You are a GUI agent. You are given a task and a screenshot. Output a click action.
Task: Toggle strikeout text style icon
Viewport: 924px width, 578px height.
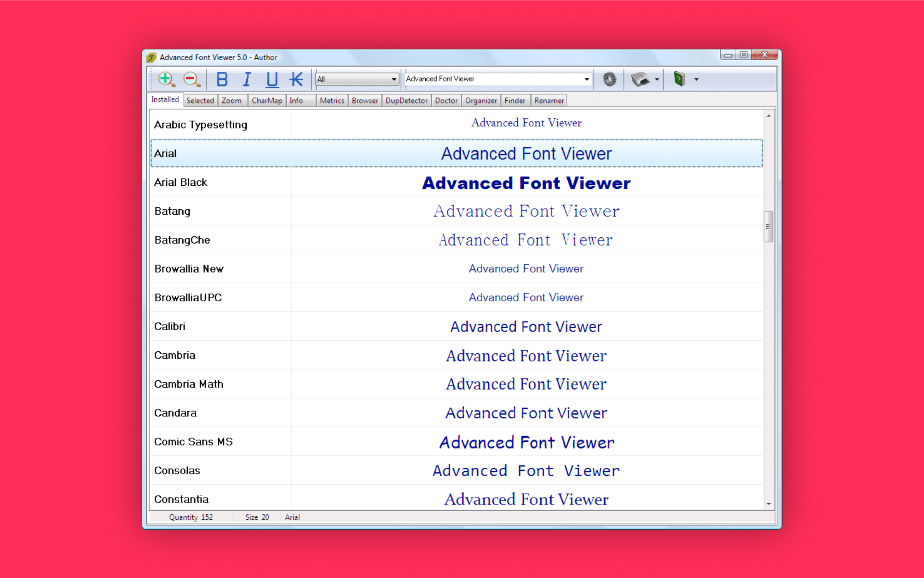tap(296, 79)
